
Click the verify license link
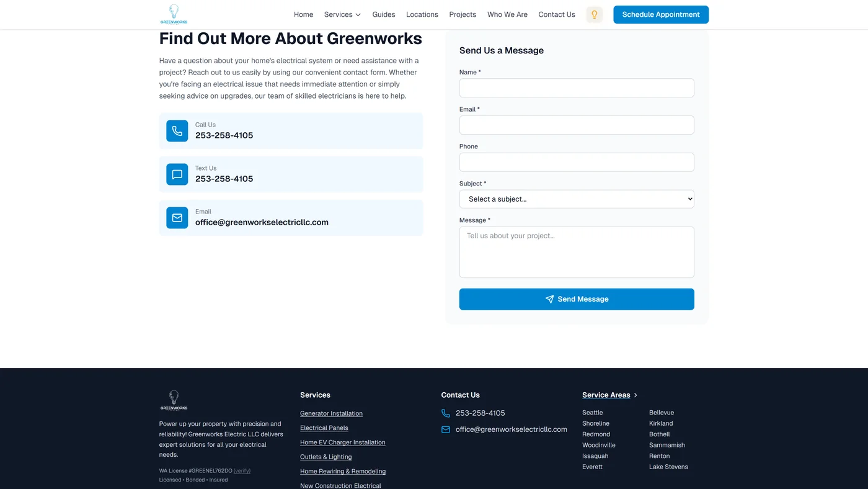tap(242, 471)
